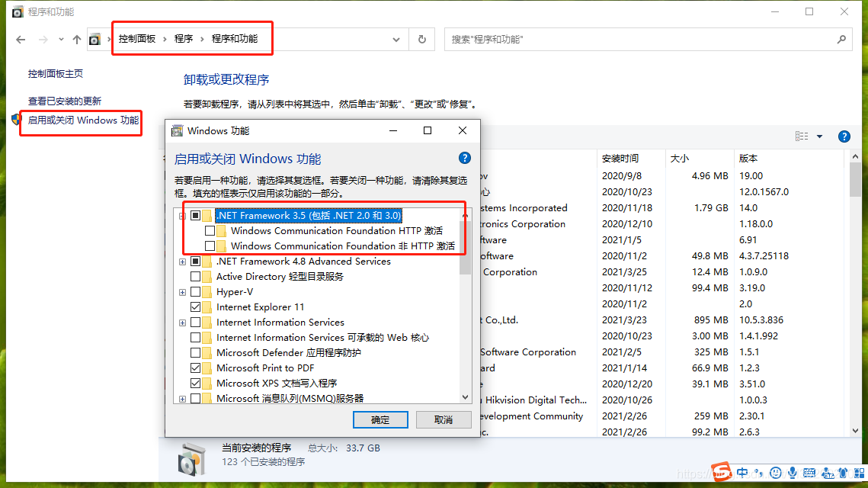Expand .NET Framework 4.8 Advanced Services node
This screenshot has height=488, width=868.
click(x=182, y=262)
